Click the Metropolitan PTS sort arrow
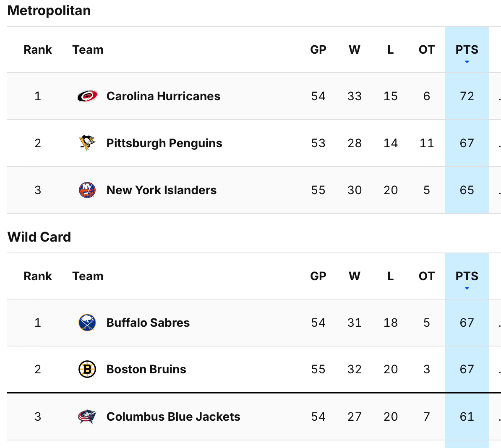The height and width of the screenshot is (448, 501). [x=467, y=62]
